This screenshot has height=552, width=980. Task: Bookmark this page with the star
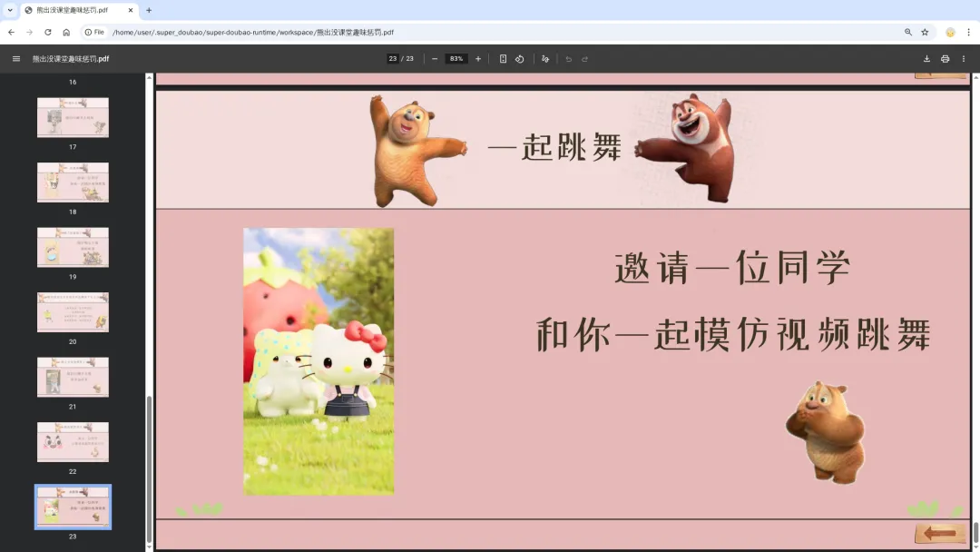[x=925, y=32]
